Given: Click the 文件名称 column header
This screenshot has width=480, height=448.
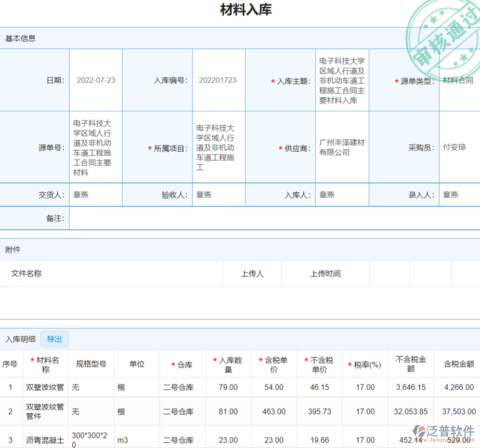Looking at the screenshot, I should 27,273.
